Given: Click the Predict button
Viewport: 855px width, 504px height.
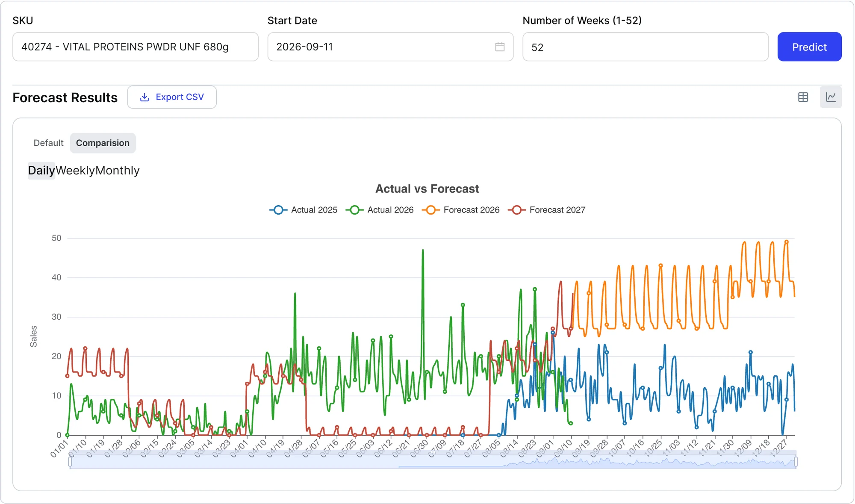Looking at the screenshot, I should 809,47.
